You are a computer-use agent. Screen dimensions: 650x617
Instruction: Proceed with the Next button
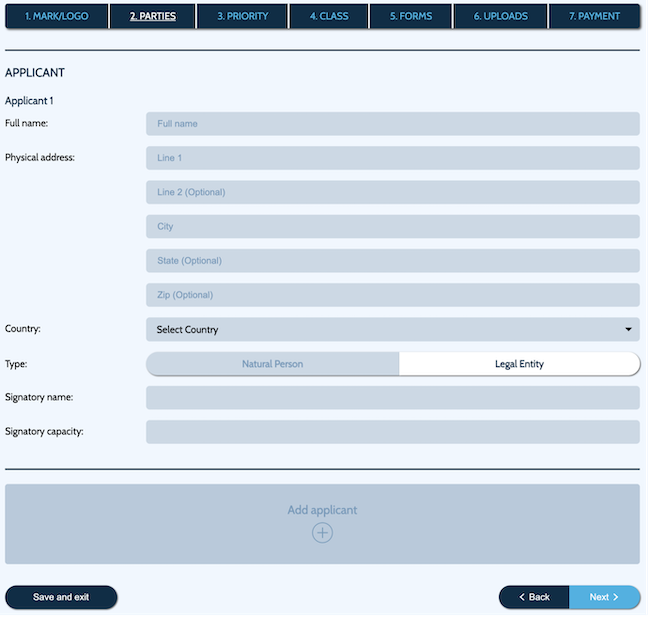(x=605, y=597)
